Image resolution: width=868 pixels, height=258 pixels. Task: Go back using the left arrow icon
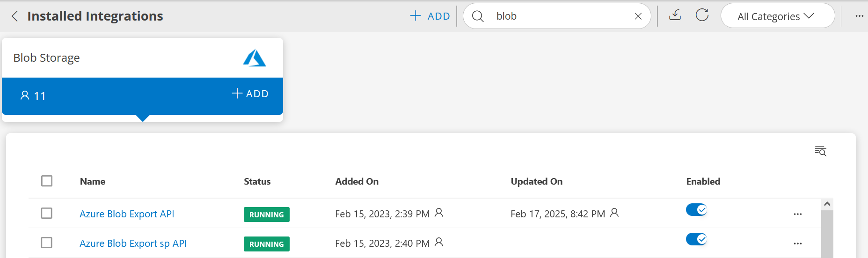[x=15, y=16]
